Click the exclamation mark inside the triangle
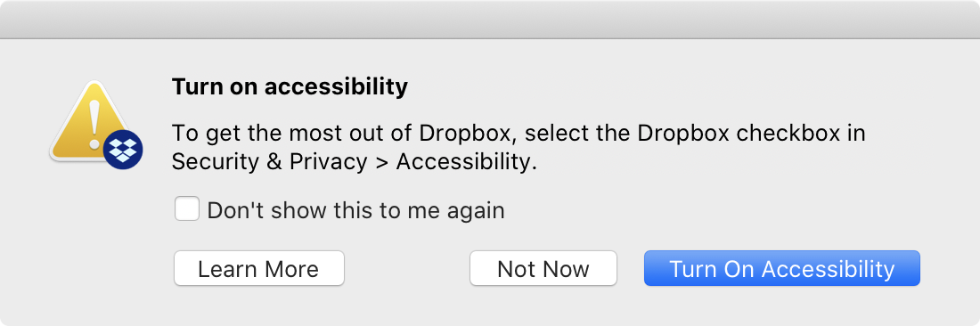This screenshot has height=326, width=980. coord(94,125)
